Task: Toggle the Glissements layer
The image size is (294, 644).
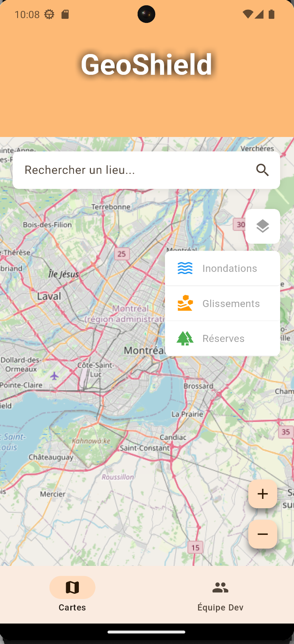Action: 223,303
